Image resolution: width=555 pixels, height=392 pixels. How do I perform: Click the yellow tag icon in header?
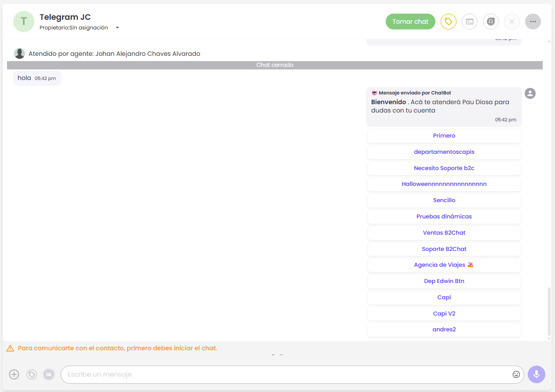[449, 22]
